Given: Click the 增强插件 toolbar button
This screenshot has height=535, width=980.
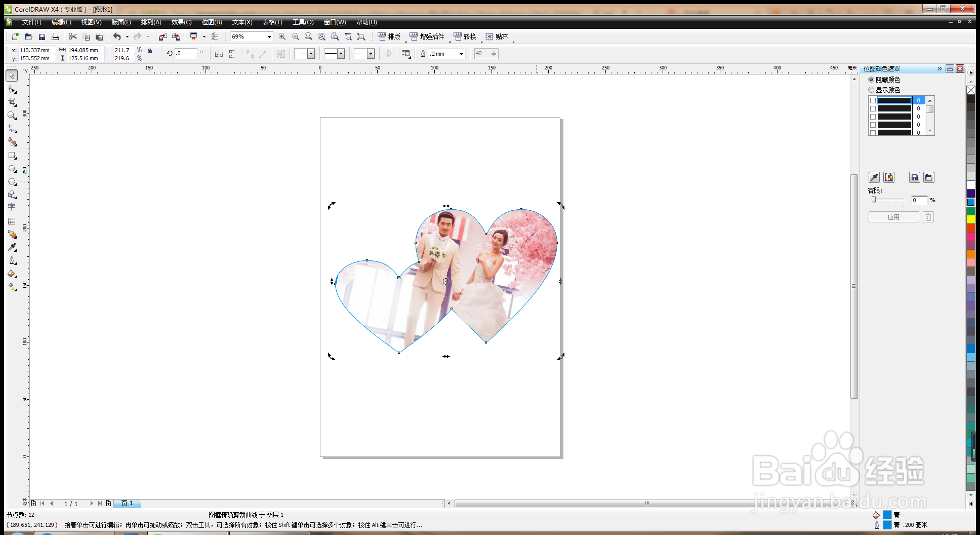Looking at the screenshot, I should [427, 36].
